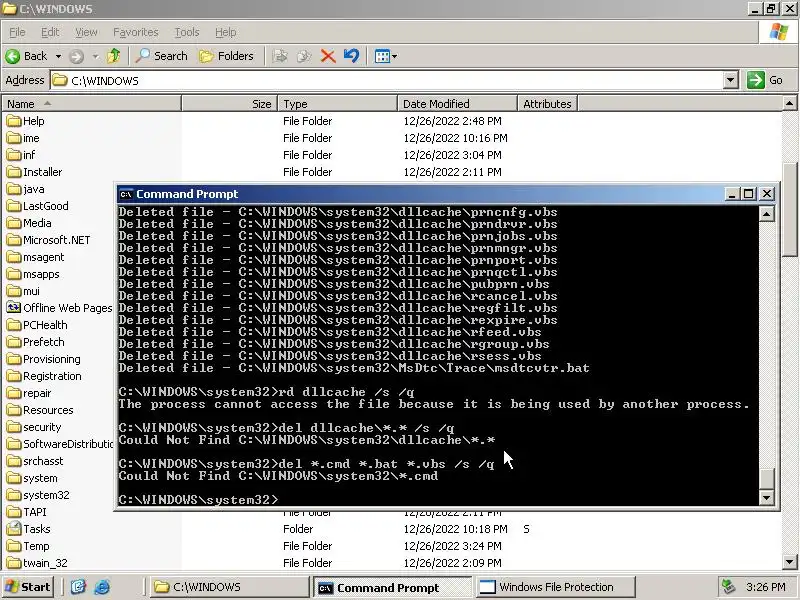
Task: Click Explorer file list scroll up arrow
Action: (x=789, y=104)
